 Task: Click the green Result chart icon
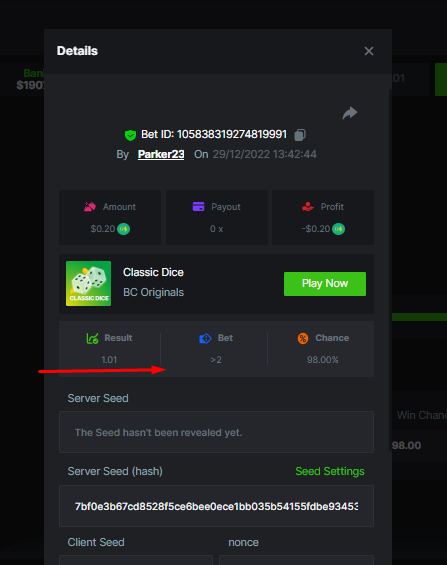point(93,338)
